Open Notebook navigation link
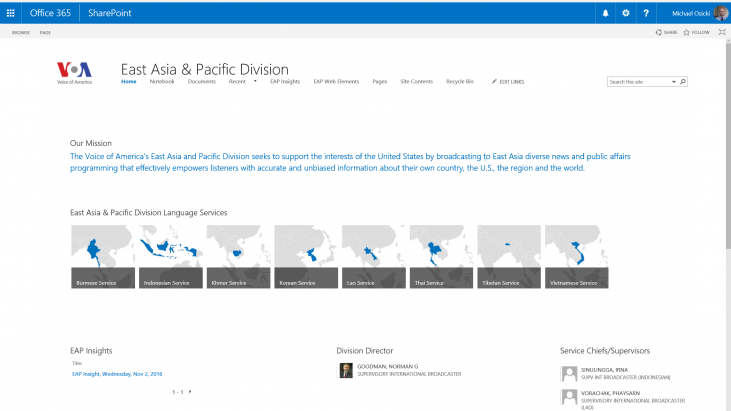Screen dimensions: 731x411 [162, 82]
